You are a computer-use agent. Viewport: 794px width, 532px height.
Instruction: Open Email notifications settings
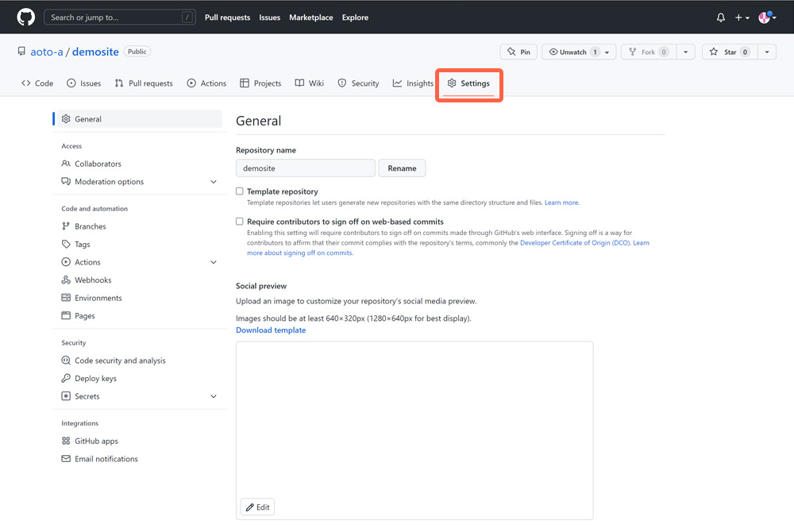pos(100,459)
